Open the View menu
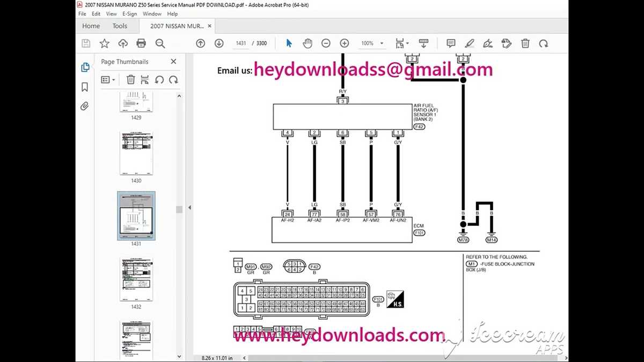This screenshot has height=362, width=644. coord(111,13)
